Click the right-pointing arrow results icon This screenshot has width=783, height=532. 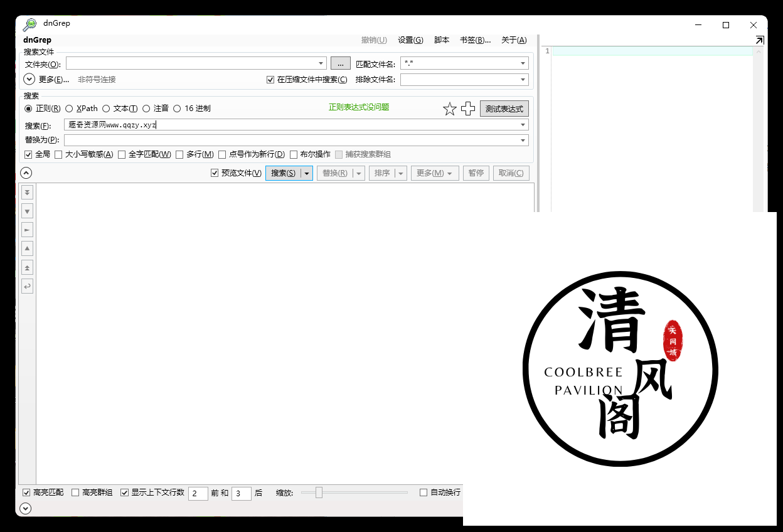(x=27, y=230)
